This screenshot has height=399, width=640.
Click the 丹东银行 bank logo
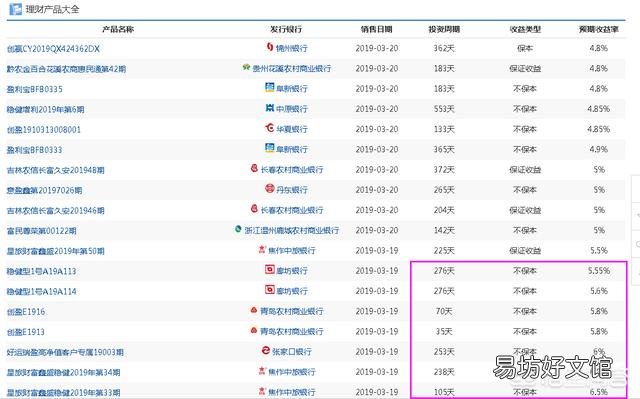(x=270, y=188)
